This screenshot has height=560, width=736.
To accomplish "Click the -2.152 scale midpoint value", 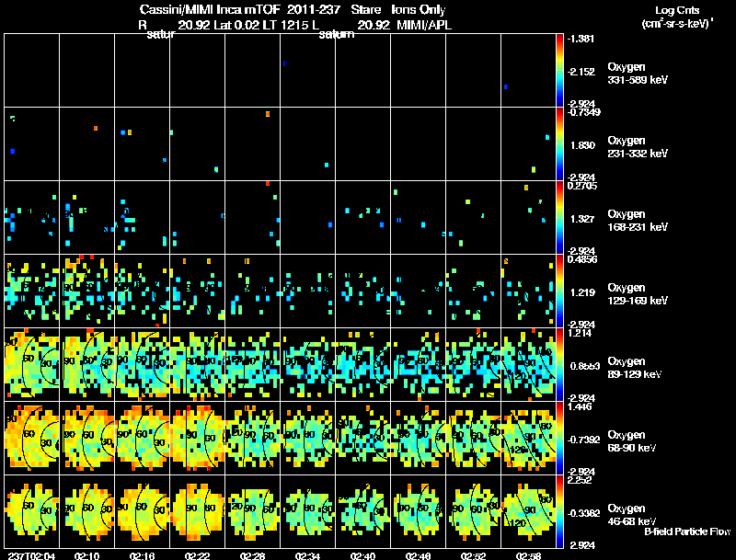I will (x=581, y=72).
